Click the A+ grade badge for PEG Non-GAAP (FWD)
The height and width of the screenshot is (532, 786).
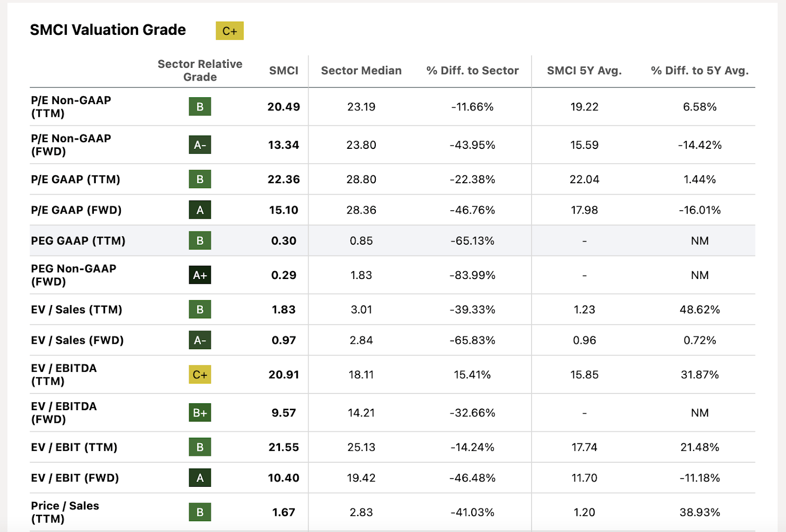(x=200, y=275)
